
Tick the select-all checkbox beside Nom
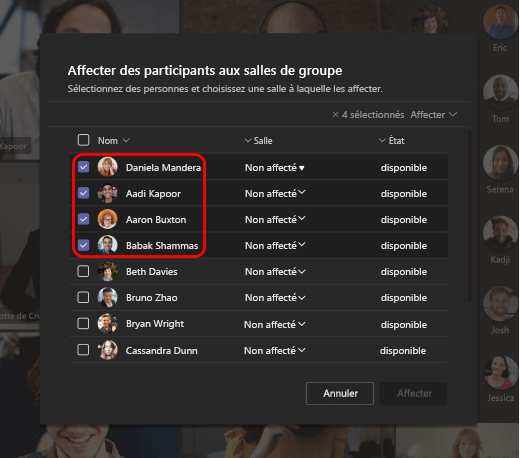[83, 140]
